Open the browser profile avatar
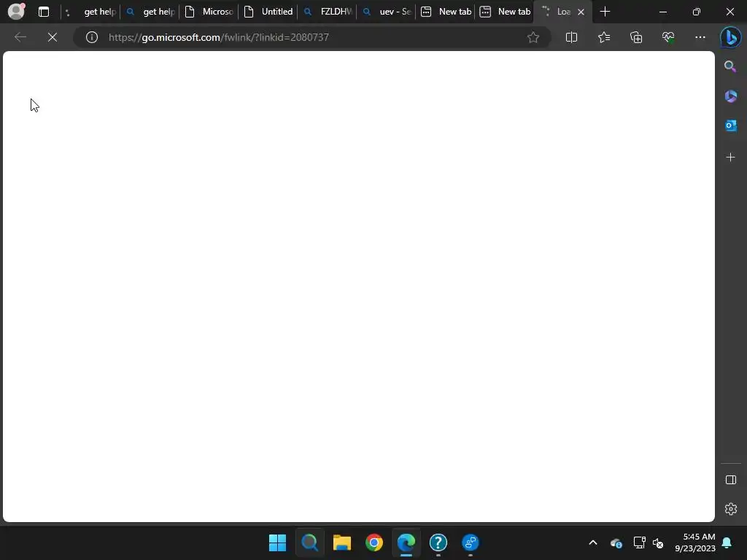This screenshot has height=560, width=747. tap(17, 12)
